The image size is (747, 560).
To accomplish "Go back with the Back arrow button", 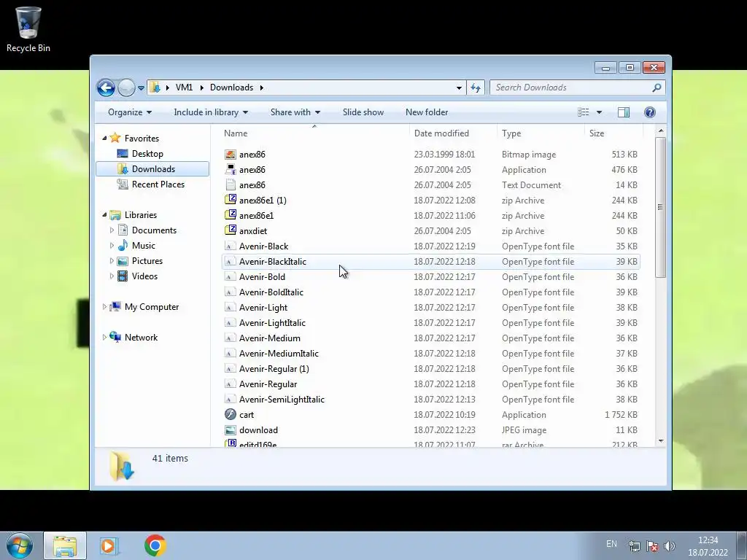I will tap(106, 87).
